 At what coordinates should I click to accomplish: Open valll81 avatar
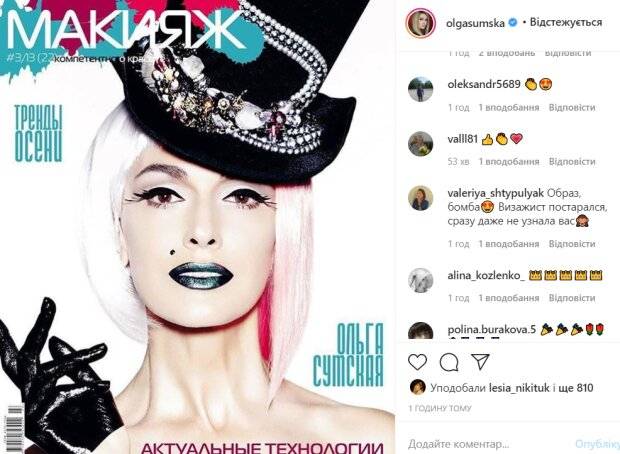[x=420, y=144]
